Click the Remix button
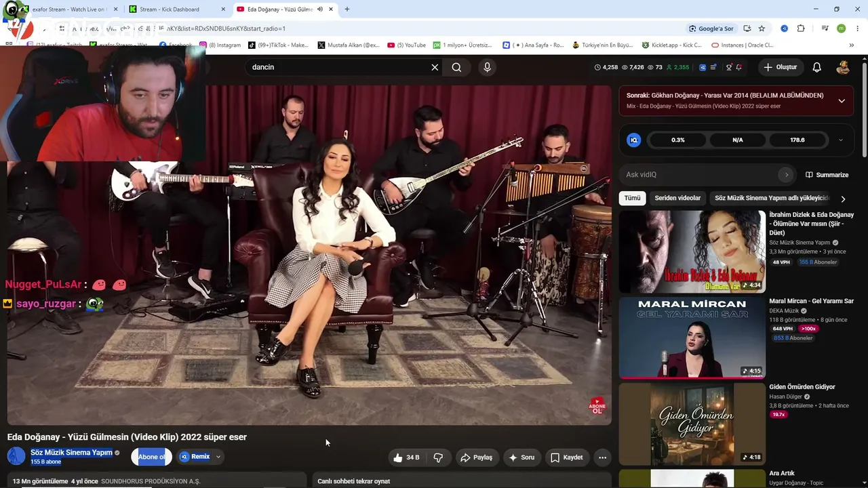Viewport: 868px width, 488px height. pos(195,457)
